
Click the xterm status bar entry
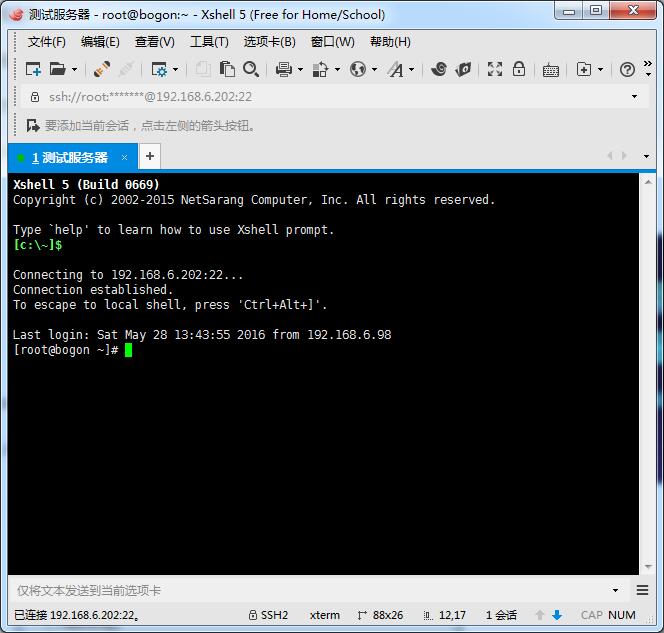click(x=324, y=615)
